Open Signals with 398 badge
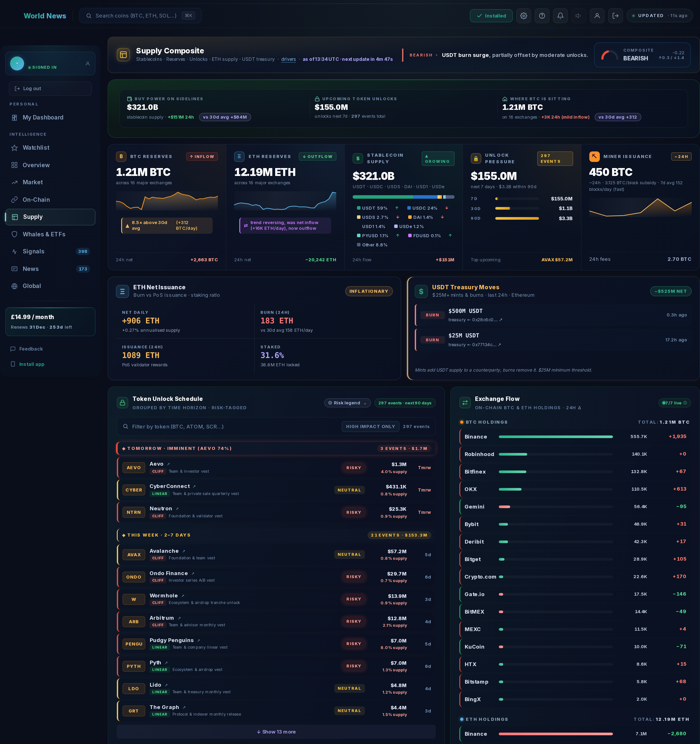 pyautogui.click(x=50, y=251)
